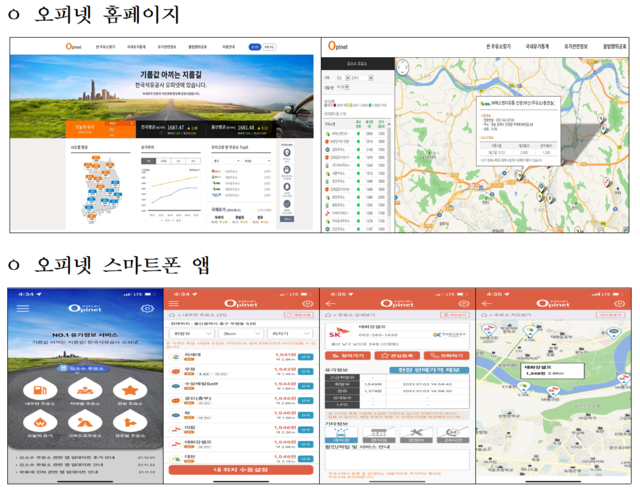Screen dimensions: 640x491
Task: Click the Opinet logo on map search page
Action: click(338, 46)
